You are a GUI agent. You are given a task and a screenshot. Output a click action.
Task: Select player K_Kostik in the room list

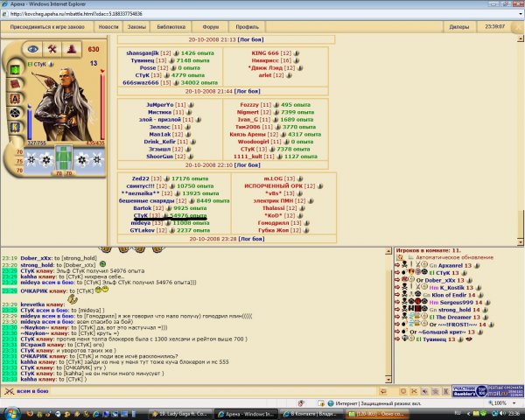(x=451, y=288)
